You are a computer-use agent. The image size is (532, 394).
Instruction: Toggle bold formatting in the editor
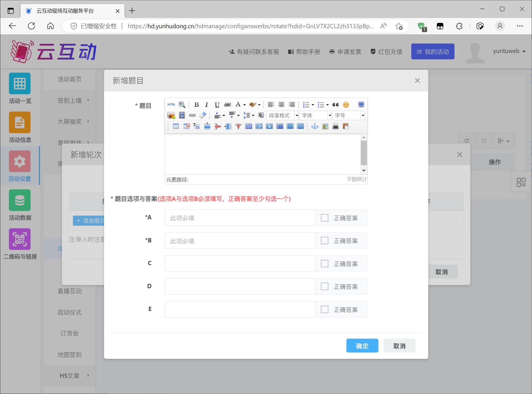click(197, 105)
